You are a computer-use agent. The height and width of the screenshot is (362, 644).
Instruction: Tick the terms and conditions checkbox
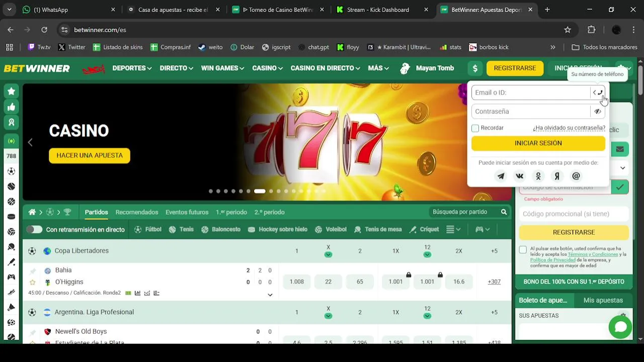(523, 250)
